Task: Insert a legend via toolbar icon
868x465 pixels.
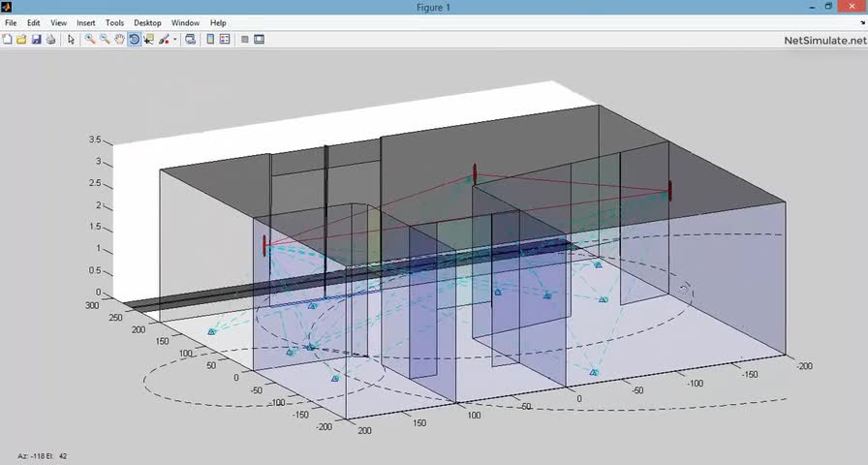Action: (x=225, y=40)
